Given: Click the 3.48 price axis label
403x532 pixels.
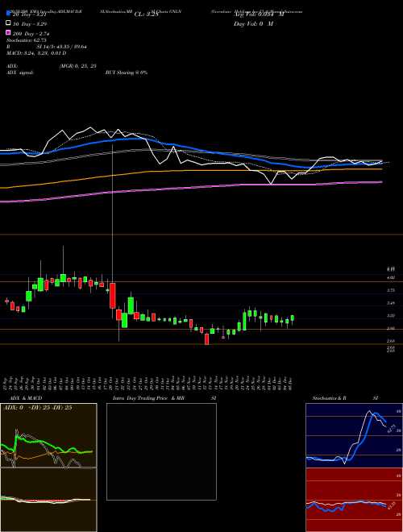Looking at the screenshot, I should (x=390, y=303).
